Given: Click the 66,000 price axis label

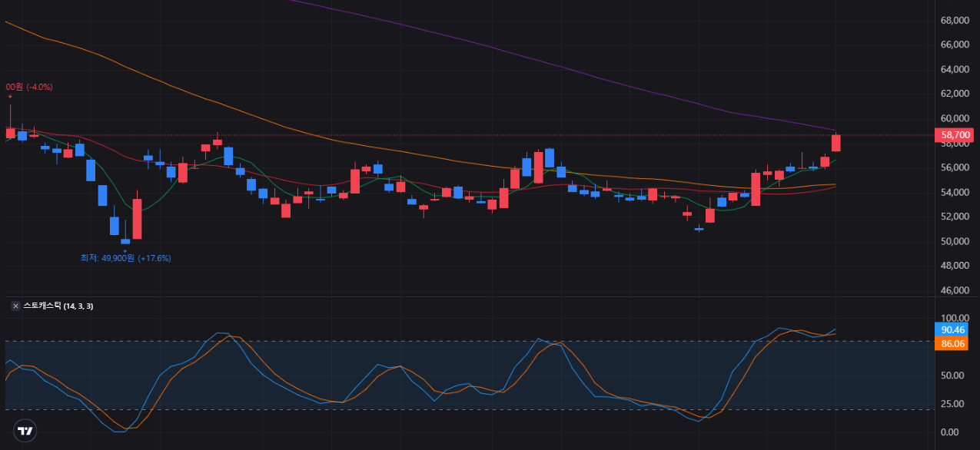Looking at the screenshot, I should point(956,45).
